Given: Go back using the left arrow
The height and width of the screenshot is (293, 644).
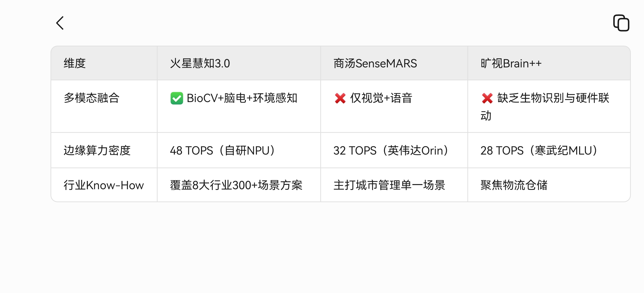Looking at the screenshot, I should point(60,23).
